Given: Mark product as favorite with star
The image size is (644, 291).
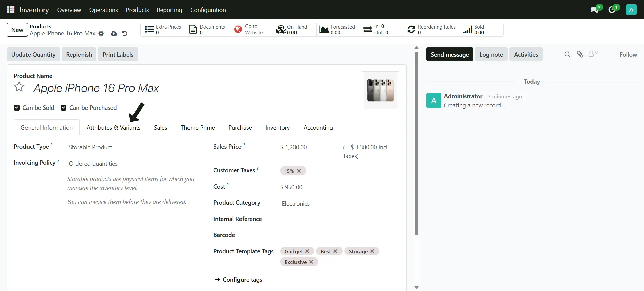Looking at the screenshot, I should pos(19,87).
